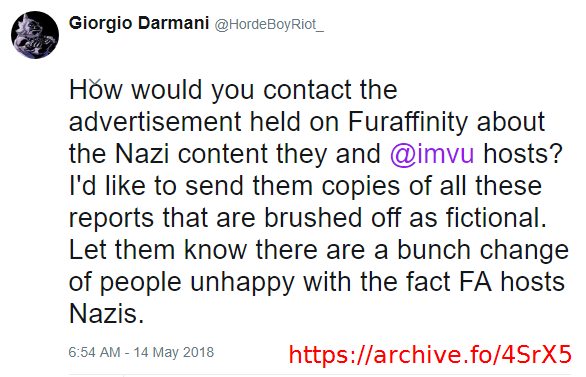Click 'hosts?' after the @imvu mention
Image resolution: width=586 pixels, height=377 pixels.
pos(523,154)
